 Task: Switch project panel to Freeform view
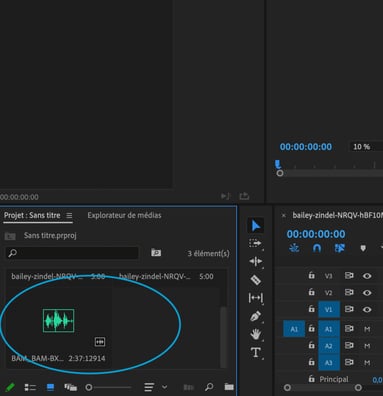(70, 387)
